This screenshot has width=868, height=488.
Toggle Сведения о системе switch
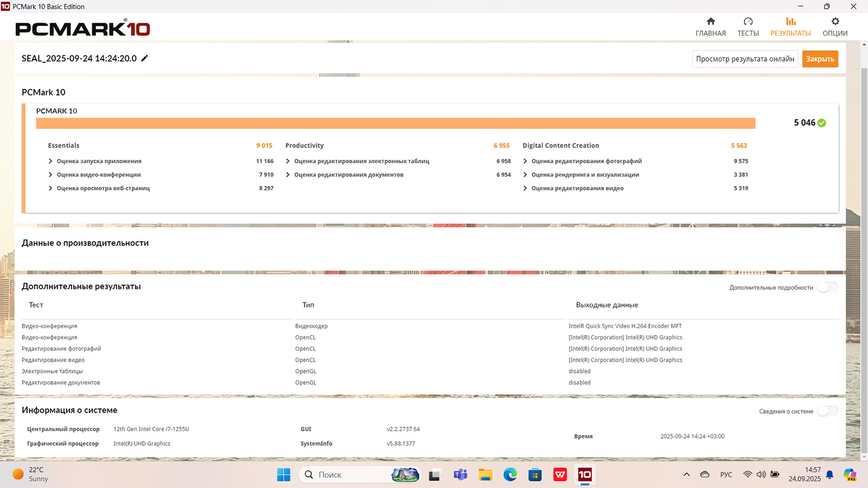click(828, 411)
